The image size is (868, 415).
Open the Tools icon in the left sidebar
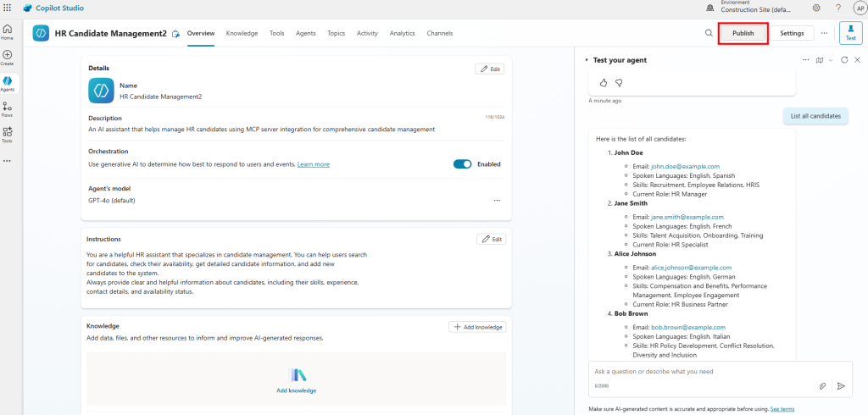point(8,134)
